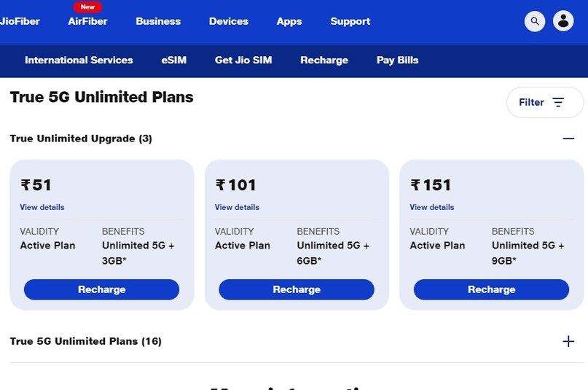Click the search magnifier icon
The height and width of the screenshot is (390, 588).
pyautogui.click(x=535, y=21)
